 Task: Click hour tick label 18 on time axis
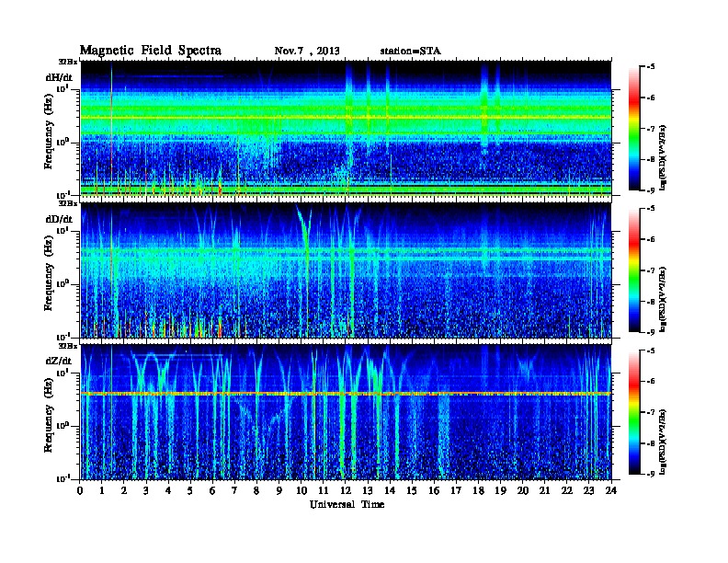coord(478,490)
